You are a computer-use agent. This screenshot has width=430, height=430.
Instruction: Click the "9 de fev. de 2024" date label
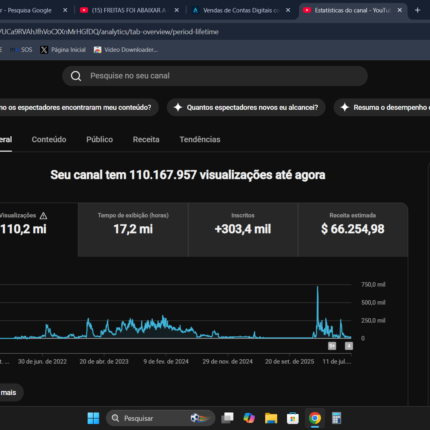(166, 361)
